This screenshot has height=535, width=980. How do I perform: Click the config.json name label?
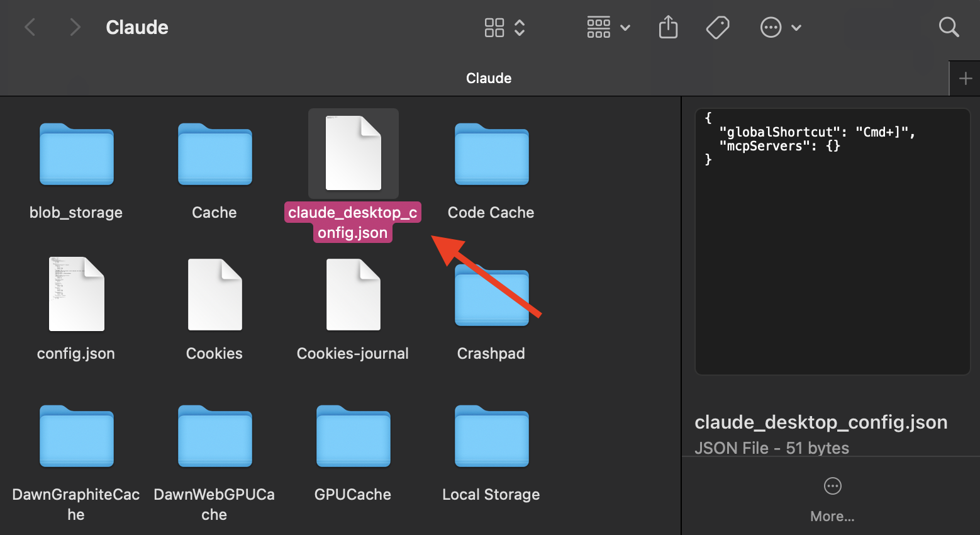[x=76, y=354]
